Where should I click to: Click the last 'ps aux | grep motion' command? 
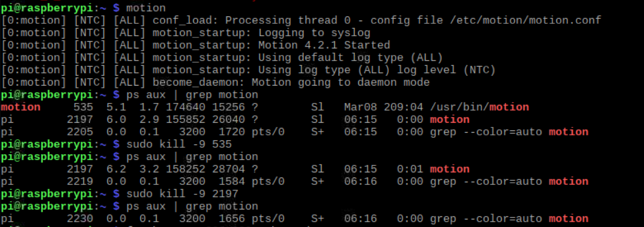pyautogui.click(x=192, y=206)
